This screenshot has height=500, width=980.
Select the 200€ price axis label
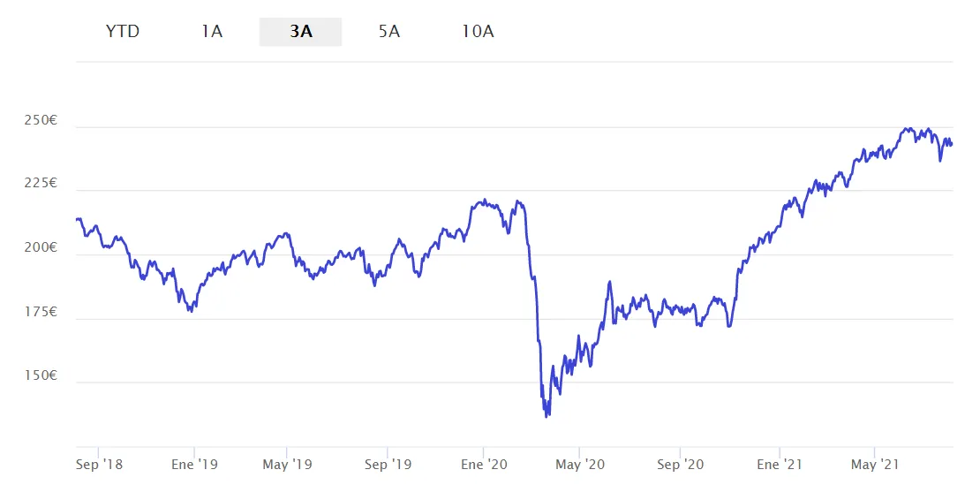[x=41, y=248]
